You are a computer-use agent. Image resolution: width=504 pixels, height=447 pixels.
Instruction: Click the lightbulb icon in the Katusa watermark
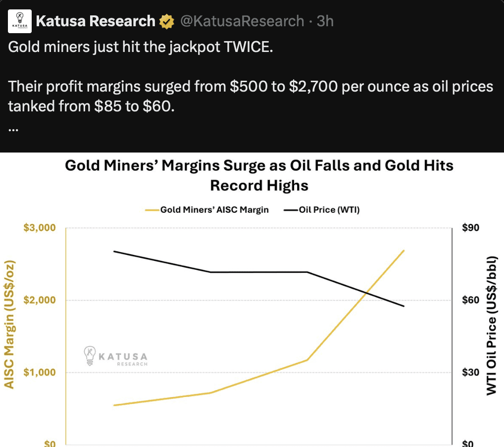click(90, 356)
